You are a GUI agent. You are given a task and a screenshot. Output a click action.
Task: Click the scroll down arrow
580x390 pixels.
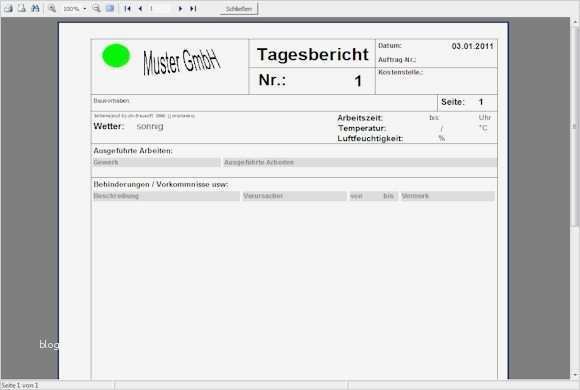tap(575, 375)
